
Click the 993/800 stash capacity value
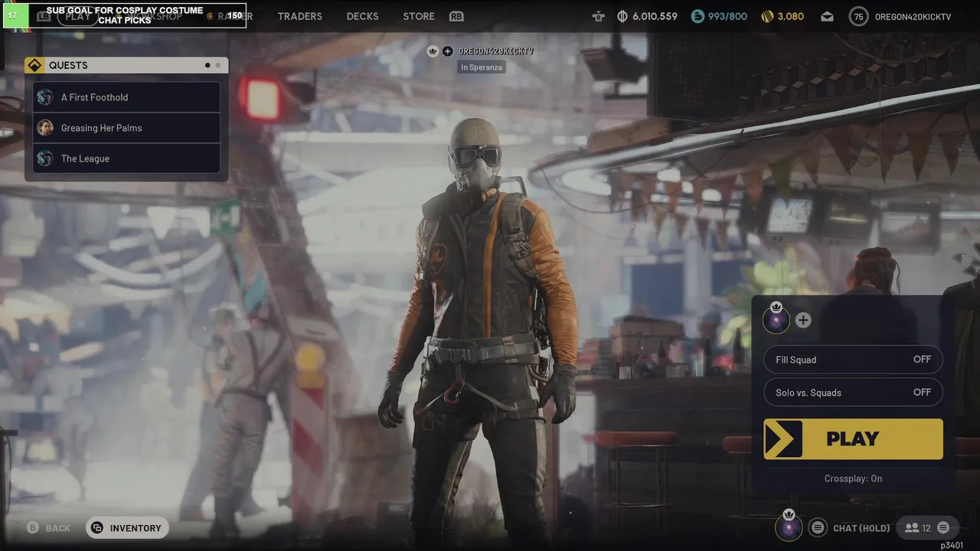click(x=727, y=16)
